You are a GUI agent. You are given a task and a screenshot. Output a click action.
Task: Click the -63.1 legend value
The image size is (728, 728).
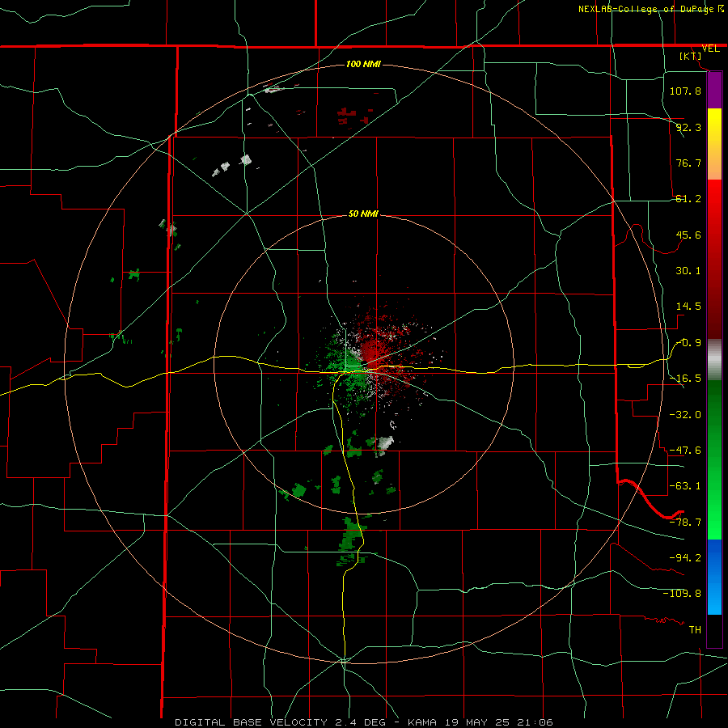coord(685,486)
